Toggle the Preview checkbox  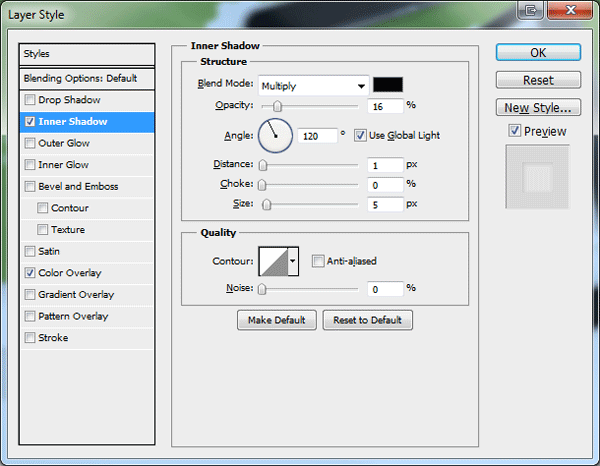pyautogui.click(x=515, y=131)
